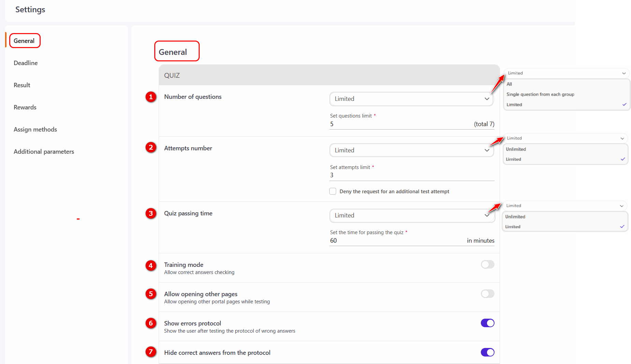Click the red number 2 marker badge
The image size is (631, 364).
(151, 148)
